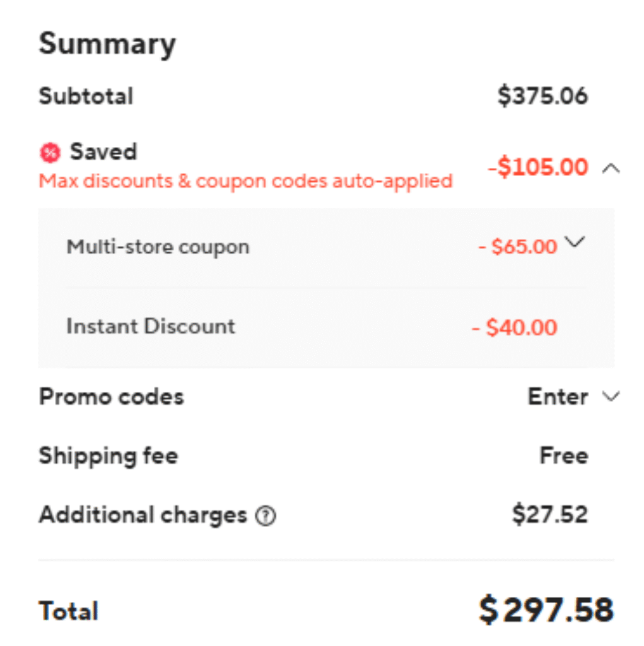This screenshot has height=646, width=644.
Task: Expand the Multi-store coupon details chevron
Action: click(x=575, y=242)
